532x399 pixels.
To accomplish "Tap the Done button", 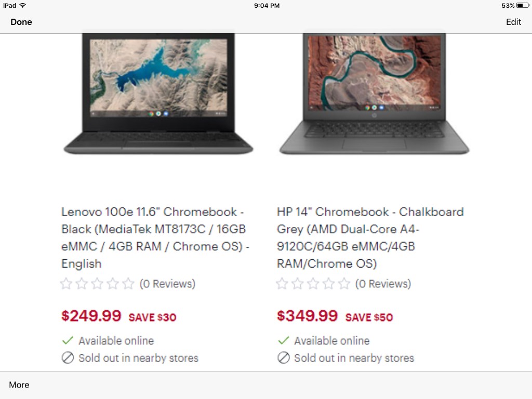I will tap(21, 22).
